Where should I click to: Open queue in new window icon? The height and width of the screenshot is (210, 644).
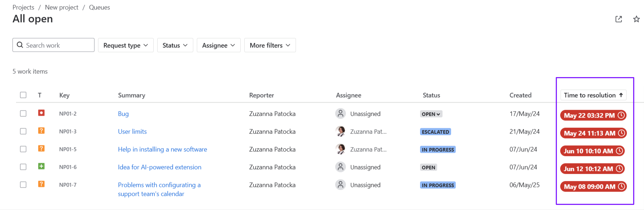coord(619,19)
